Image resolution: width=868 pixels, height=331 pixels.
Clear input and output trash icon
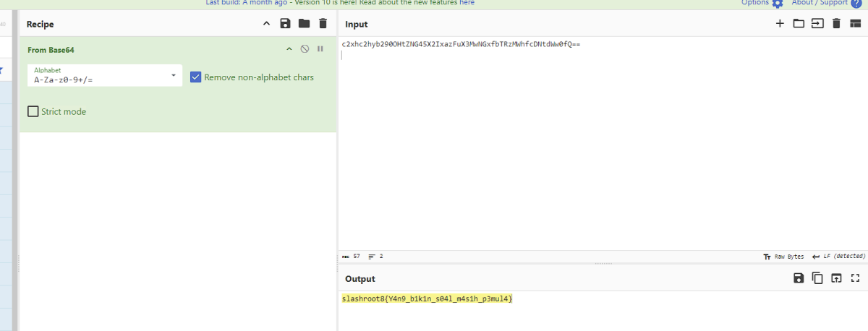(836, 24)
